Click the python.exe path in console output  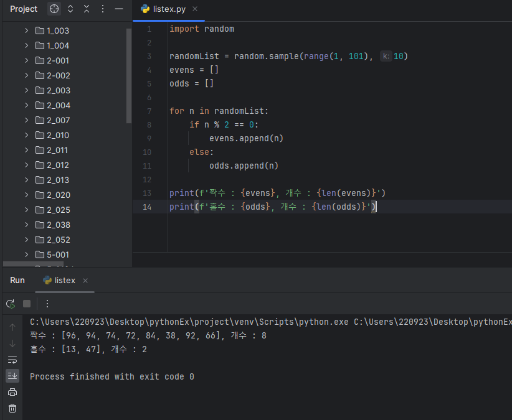pos(189,322)
